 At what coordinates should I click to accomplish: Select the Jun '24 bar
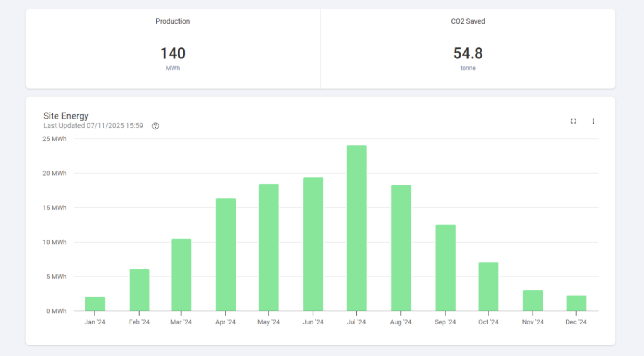click(313, 244)
